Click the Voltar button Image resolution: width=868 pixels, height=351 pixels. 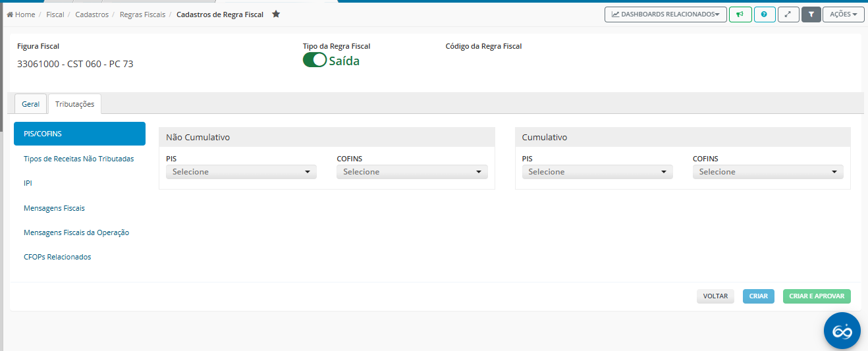click(x=715, y=296)
